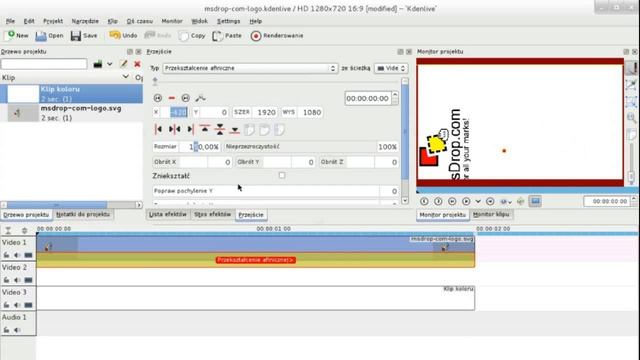The image size is (640, 360).
Task: Click the red X delete clip icon
Action: click(138, 64)
